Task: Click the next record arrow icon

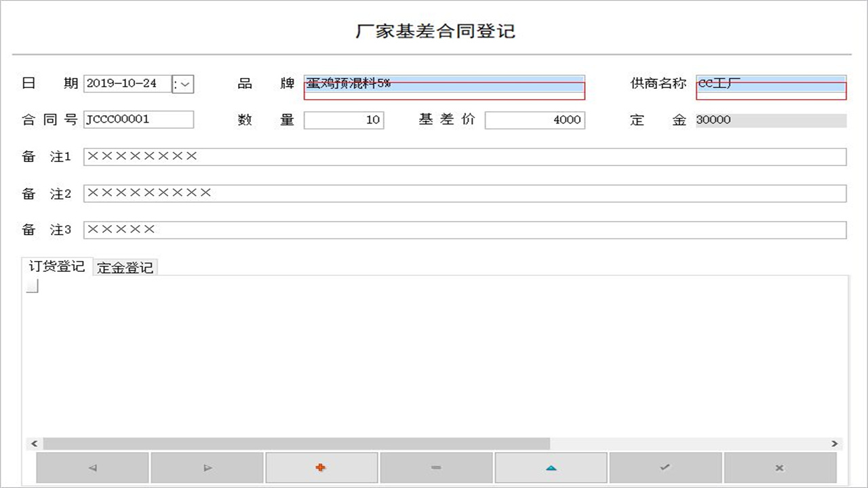Action: (x=207, y=467)
